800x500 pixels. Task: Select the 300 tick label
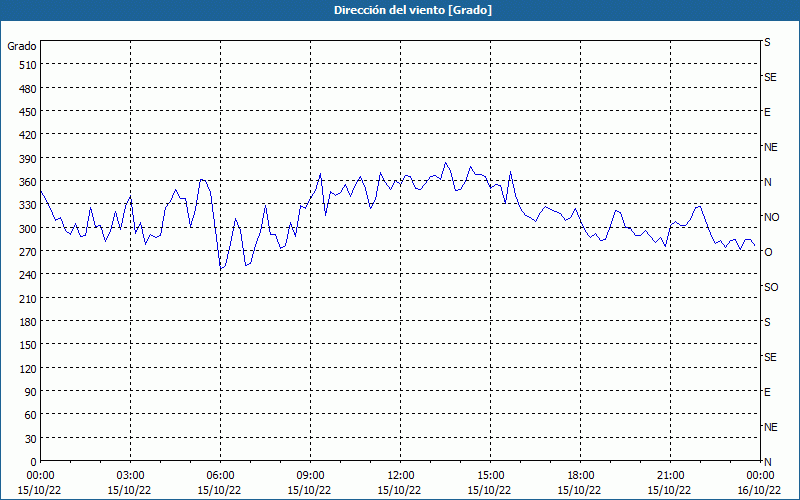tap(28, 229)
